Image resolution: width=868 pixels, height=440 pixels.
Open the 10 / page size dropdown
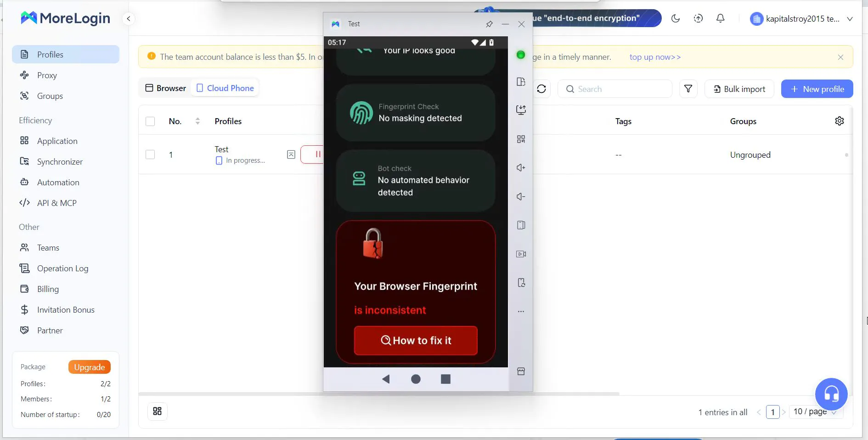[x=815, y=411]
